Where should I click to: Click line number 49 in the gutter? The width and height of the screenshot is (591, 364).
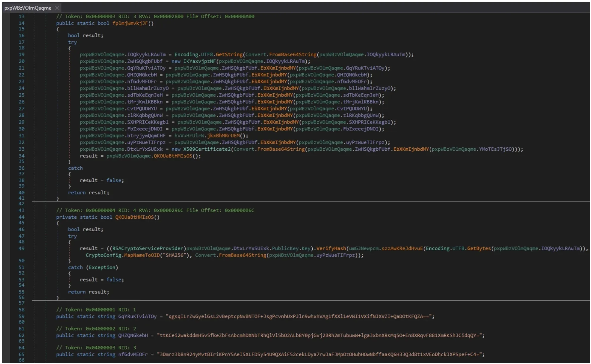point(21,248)
